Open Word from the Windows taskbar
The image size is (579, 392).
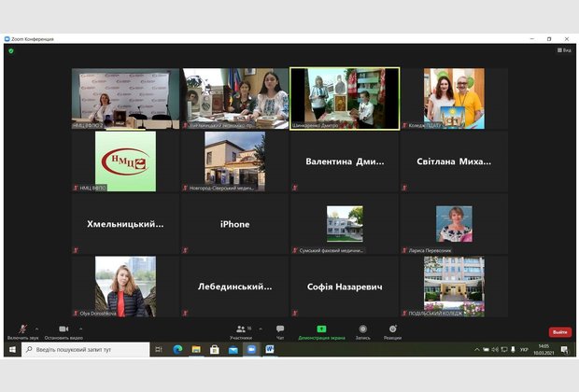point(270,349)
